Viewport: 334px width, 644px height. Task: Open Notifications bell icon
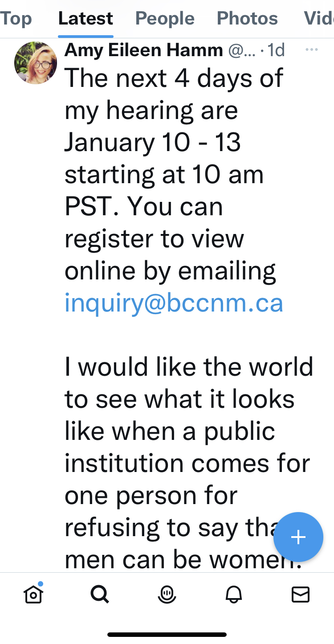click(x=234, y=594)
